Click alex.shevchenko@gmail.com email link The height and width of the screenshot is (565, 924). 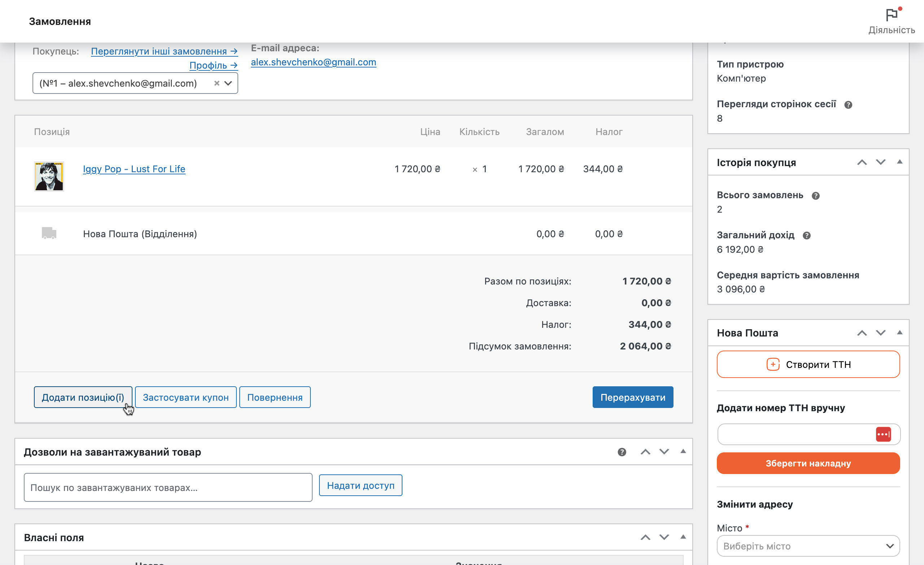tap(313, 62)
